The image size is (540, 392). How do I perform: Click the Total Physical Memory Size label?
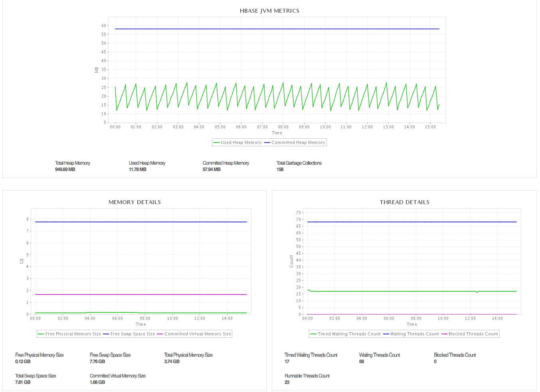(188, 355)
